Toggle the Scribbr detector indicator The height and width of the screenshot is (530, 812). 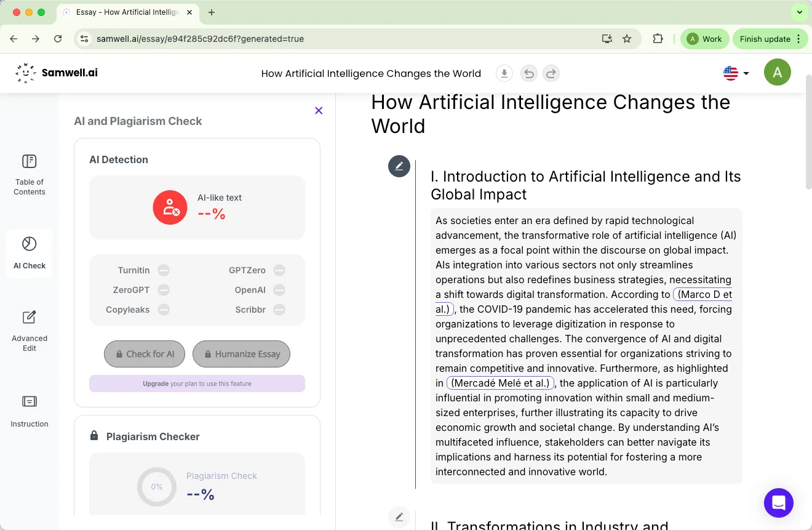point(279,310)
